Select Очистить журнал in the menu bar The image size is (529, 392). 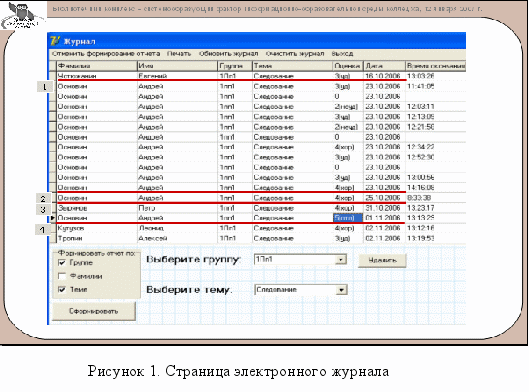pyautogui.click(x=295, y=54)
